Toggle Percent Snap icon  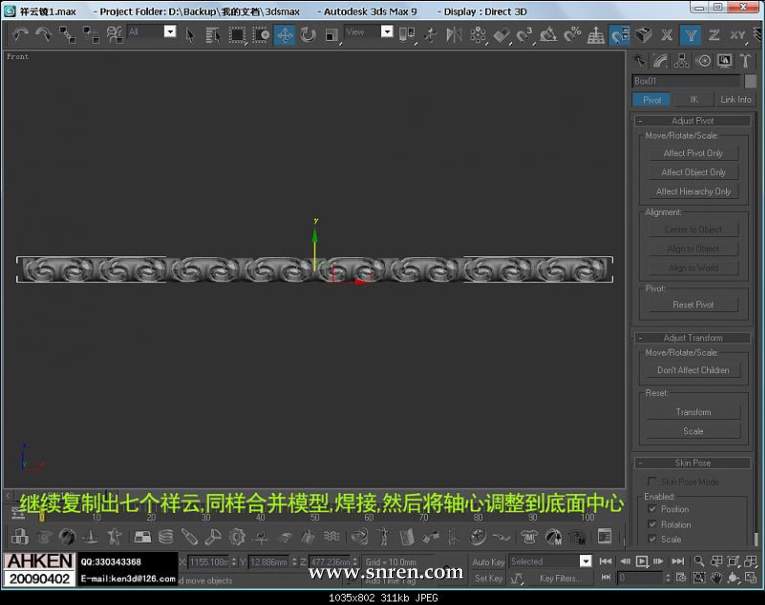572,35
